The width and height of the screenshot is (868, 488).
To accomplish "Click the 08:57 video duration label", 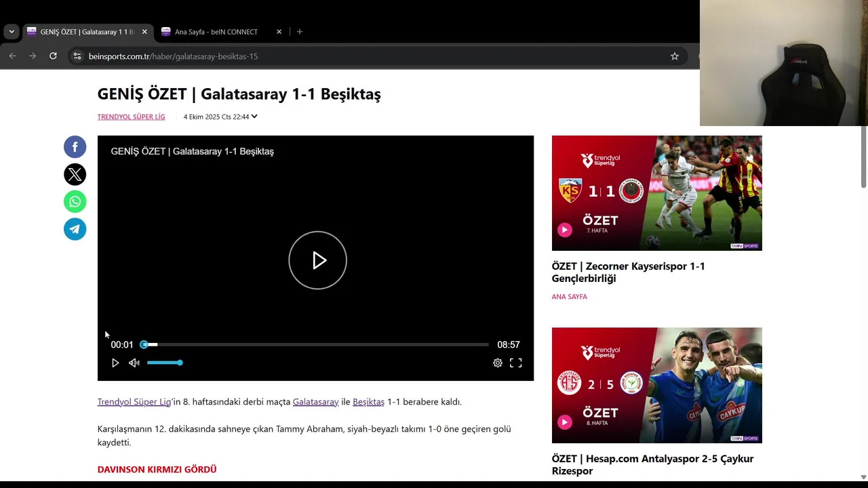I will tap(509, 345).
